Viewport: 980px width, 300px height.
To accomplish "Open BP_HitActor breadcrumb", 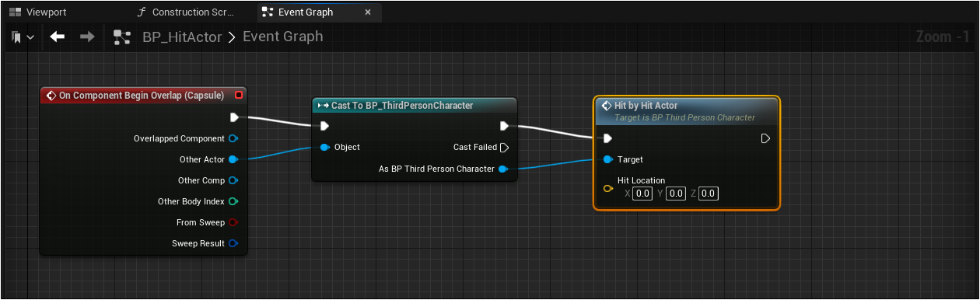I will 182,37.
